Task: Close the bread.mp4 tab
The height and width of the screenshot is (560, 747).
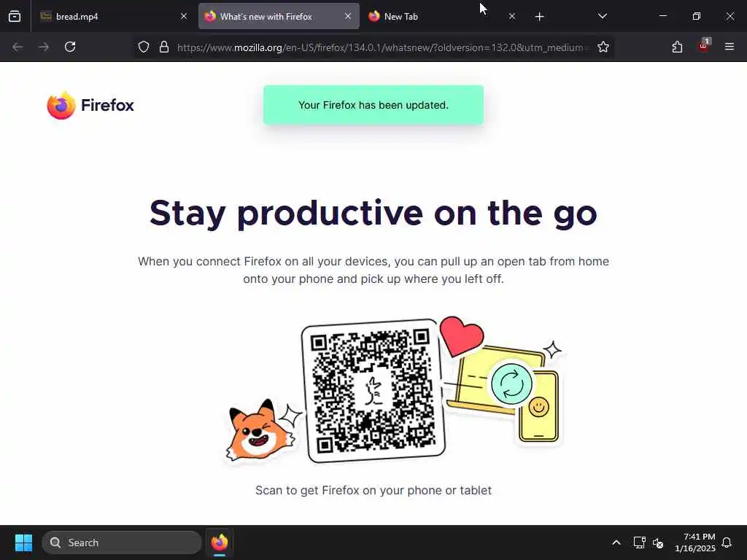Action: [x=184, y=16]
